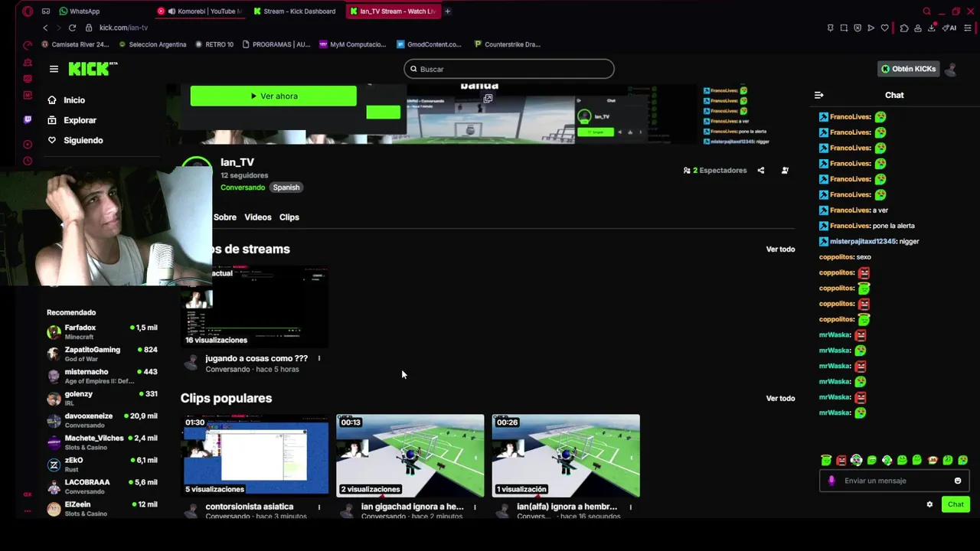
Task: Open recommended channel misternacho
Action: [102, 376]
